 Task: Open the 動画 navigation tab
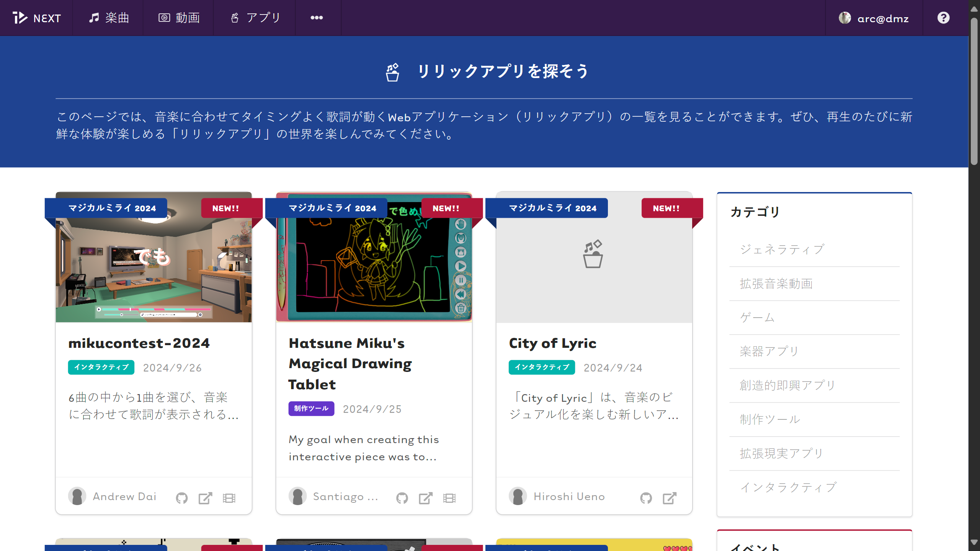[x=179, y=18]
